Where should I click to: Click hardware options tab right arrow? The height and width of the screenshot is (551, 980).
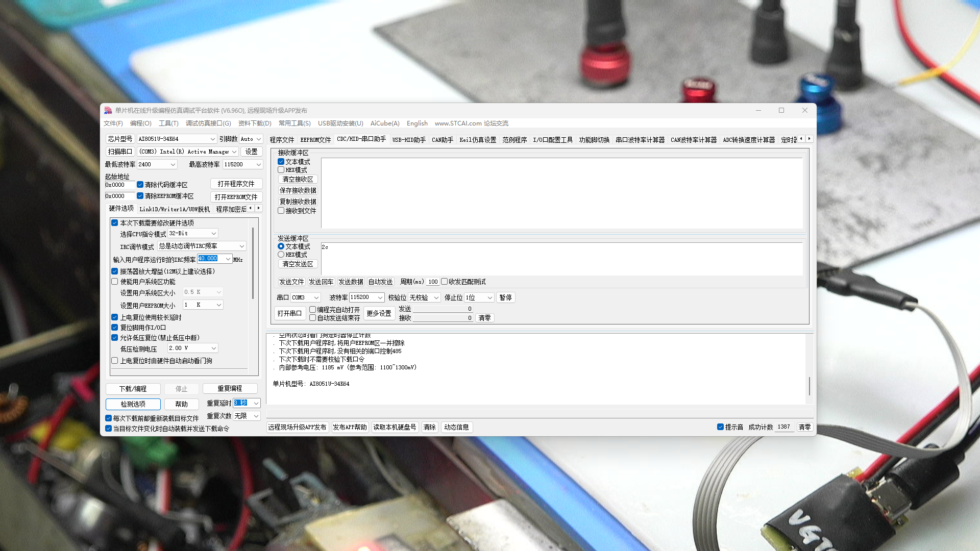259,208
